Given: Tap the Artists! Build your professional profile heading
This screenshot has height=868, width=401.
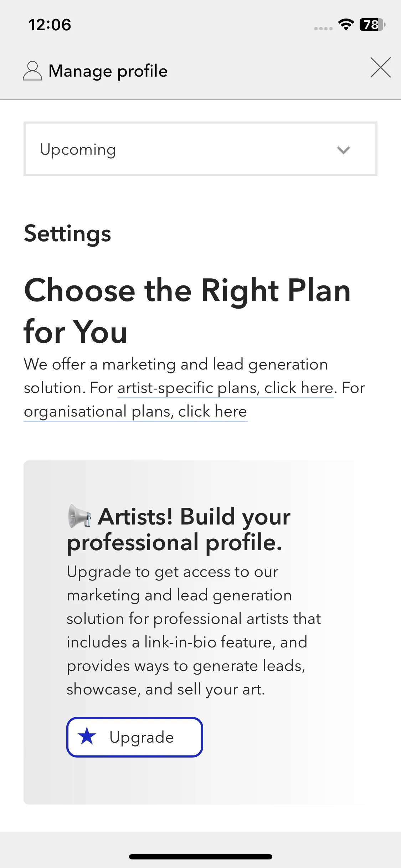Looking at the screenshot, I should pos(179,529).
